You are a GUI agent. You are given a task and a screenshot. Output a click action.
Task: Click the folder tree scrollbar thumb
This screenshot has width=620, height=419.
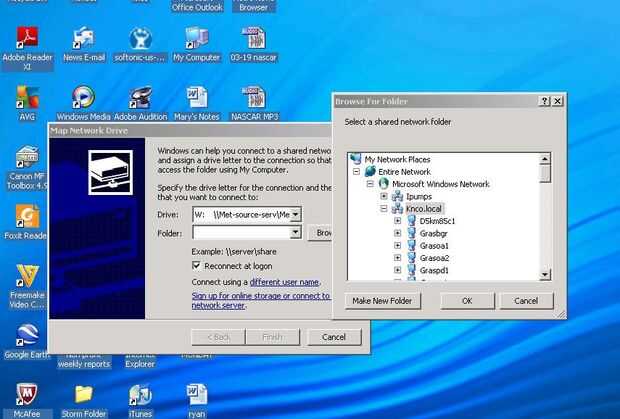(545, 174)
